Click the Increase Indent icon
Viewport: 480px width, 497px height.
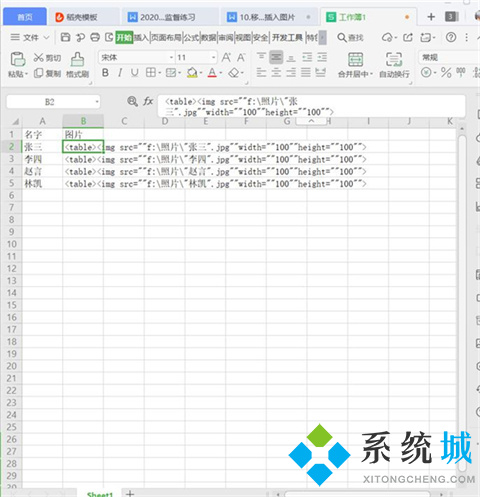[322, 57]
